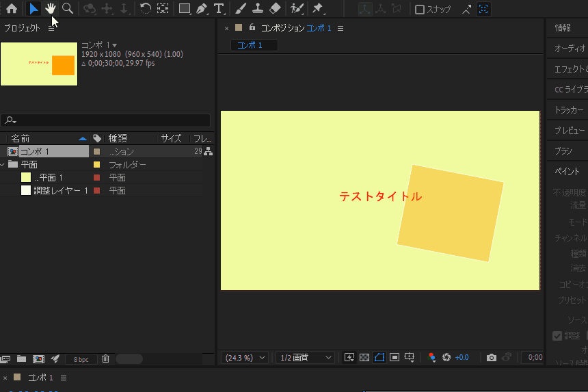Select the Rectangle shape tool

185,9
